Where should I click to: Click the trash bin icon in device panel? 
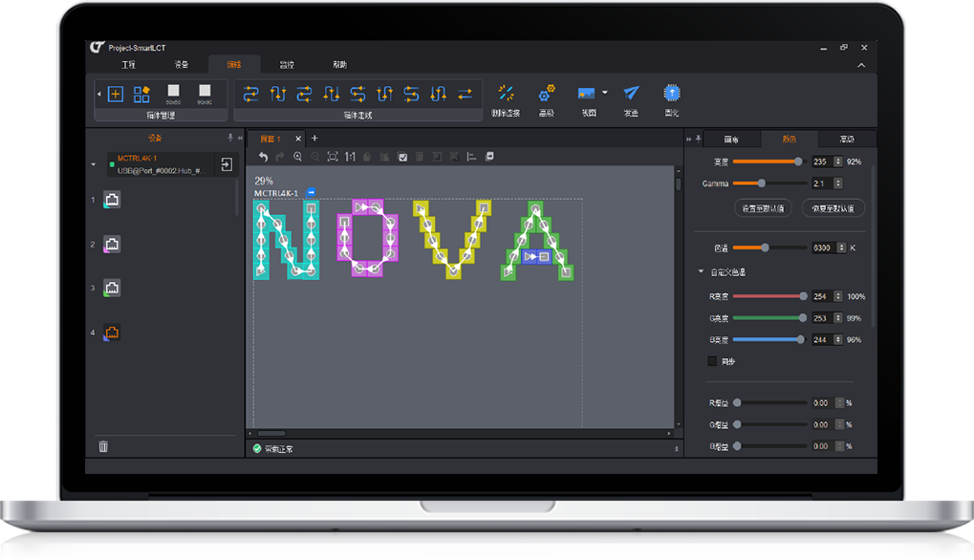point(103,446)
